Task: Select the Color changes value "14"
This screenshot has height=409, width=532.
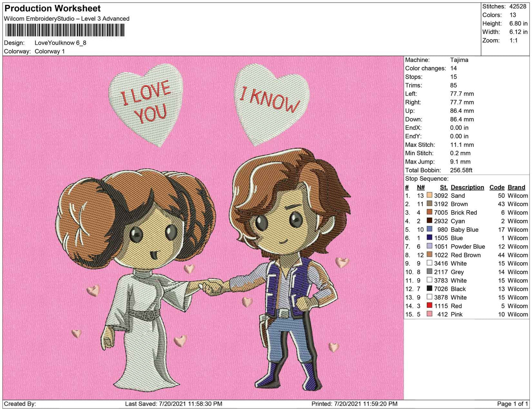Action: pos(453,68)
